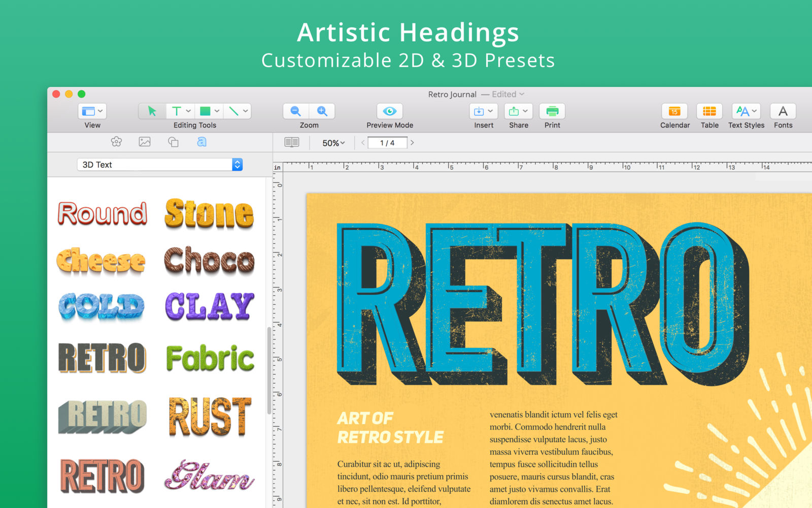Image resolution: width=812 pixels, height=508 pixels.
Task: Open the image library tab
Action: (145, 142)
